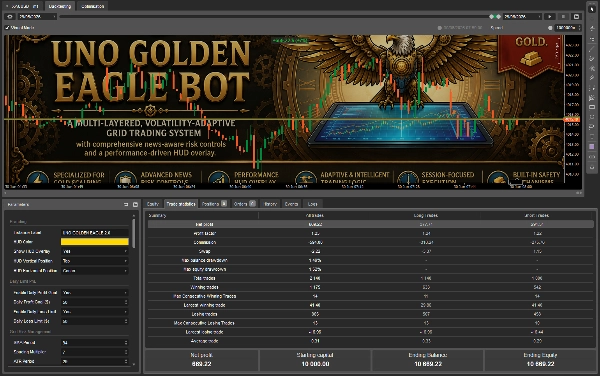Open the Positions tab

tap(214, 204)
